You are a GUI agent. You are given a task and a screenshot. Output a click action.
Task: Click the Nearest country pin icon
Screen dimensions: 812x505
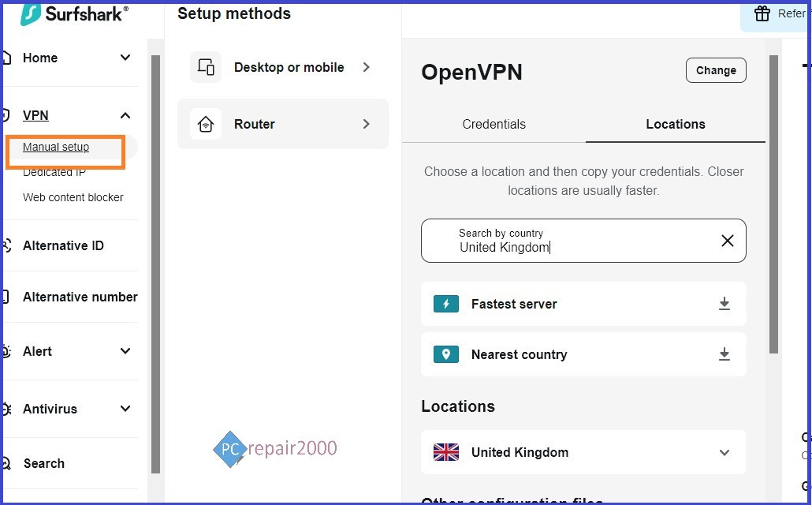(446, 354)
